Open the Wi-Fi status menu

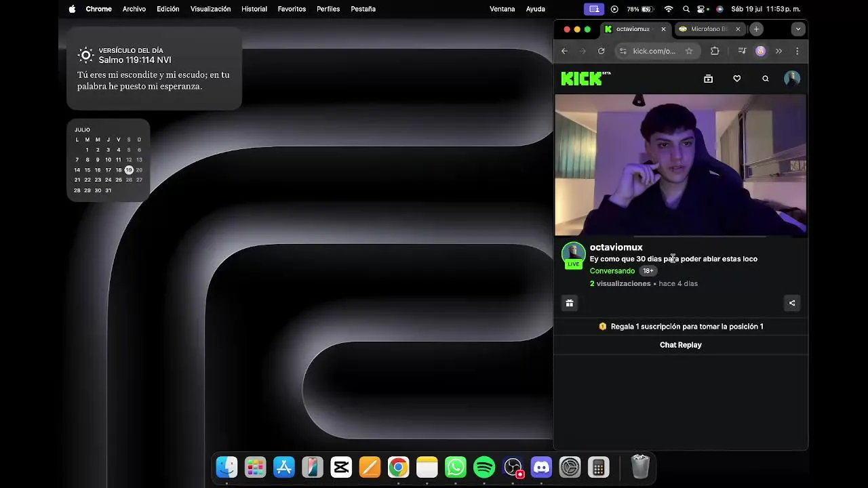click(x=669, y=9)
